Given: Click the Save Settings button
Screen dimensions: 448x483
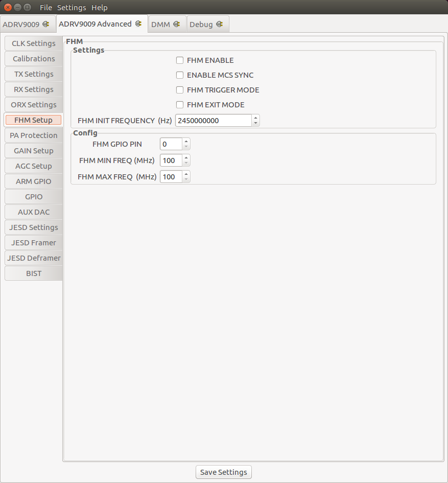Looking at the screenshot, I should 223,472.
